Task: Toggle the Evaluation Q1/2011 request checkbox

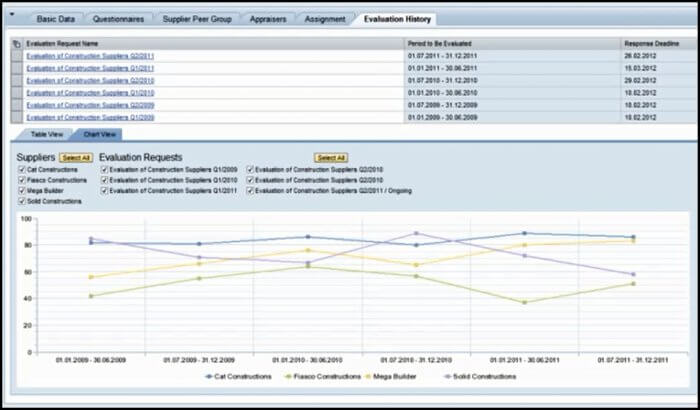Action: [x=104, y=191]
